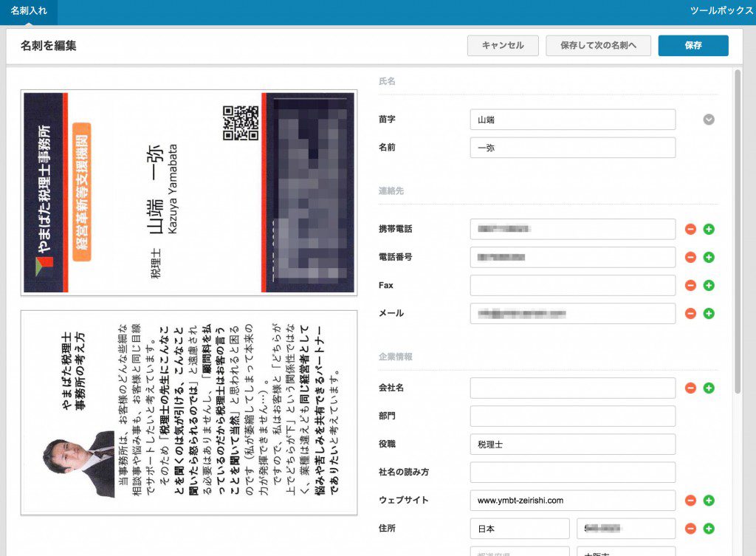The width and height of the screenshot is (756, 556).
Task: Click the 名刺を編集 heading
Action: (48, 45)
